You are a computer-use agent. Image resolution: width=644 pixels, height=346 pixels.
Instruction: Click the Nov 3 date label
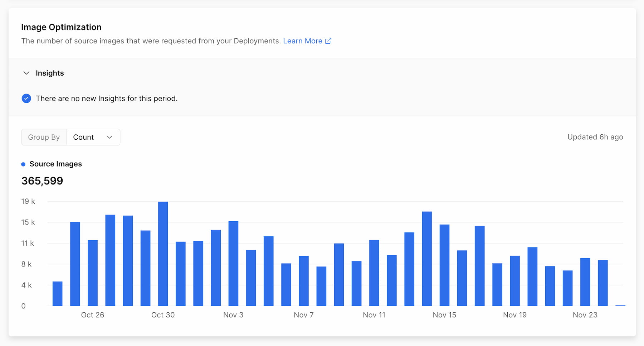click(x=233, y=315)
